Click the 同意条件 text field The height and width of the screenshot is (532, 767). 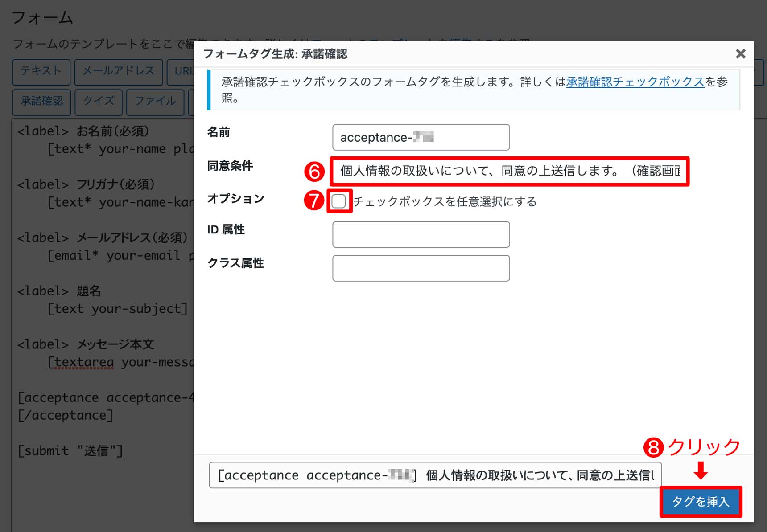coord(510,171)
